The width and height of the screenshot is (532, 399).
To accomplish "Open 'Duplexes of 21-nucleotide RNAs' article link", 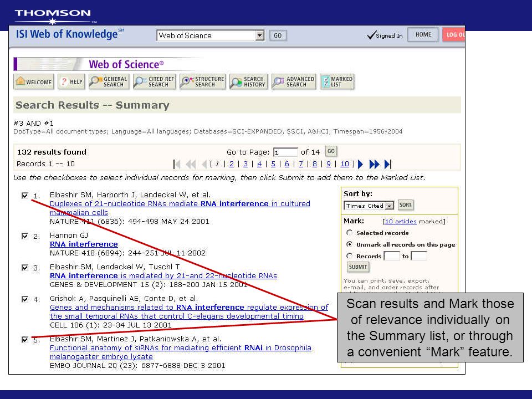I will [x=180, y=208].
